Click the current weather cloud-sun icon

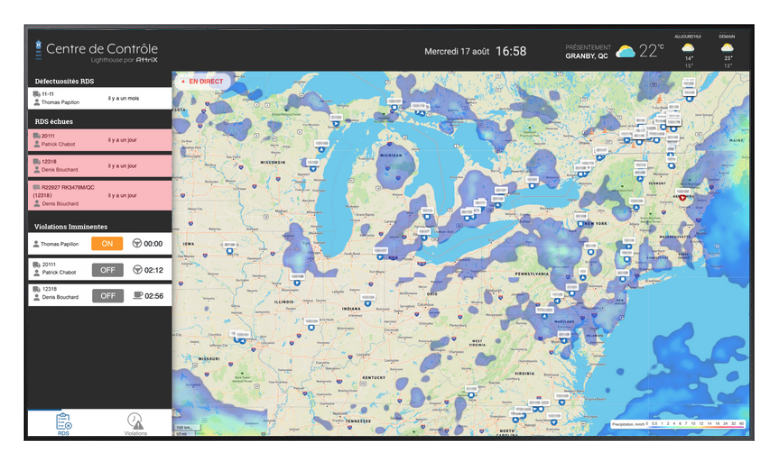point(625,51)
